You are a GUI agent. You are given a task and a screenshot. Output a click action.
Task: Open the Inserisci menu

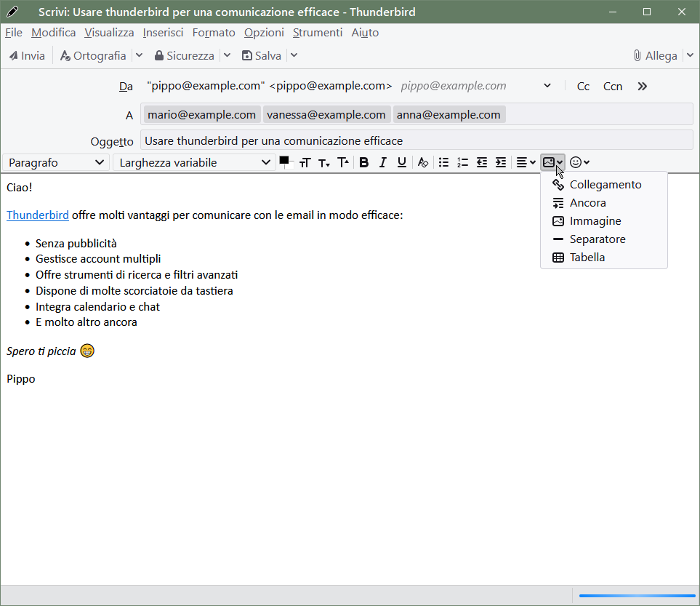(163, 33)
